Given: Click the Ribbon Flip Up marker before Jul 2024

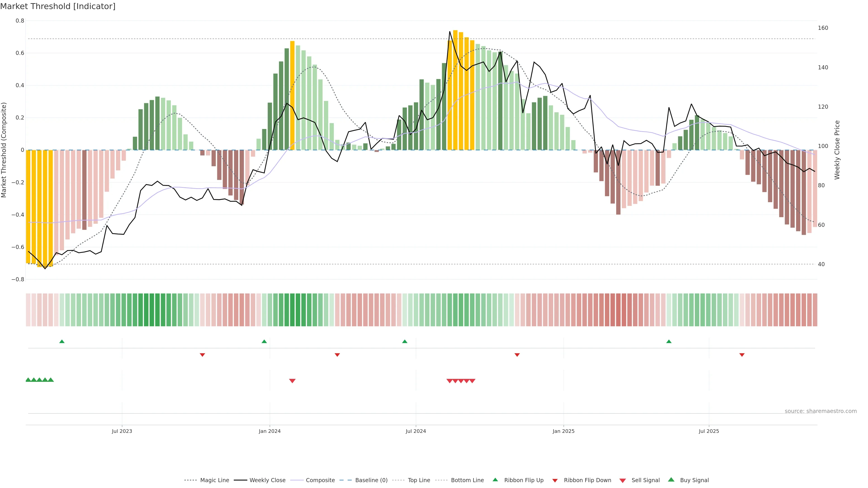Looking at the screenshot, I should tap(405, 342).
